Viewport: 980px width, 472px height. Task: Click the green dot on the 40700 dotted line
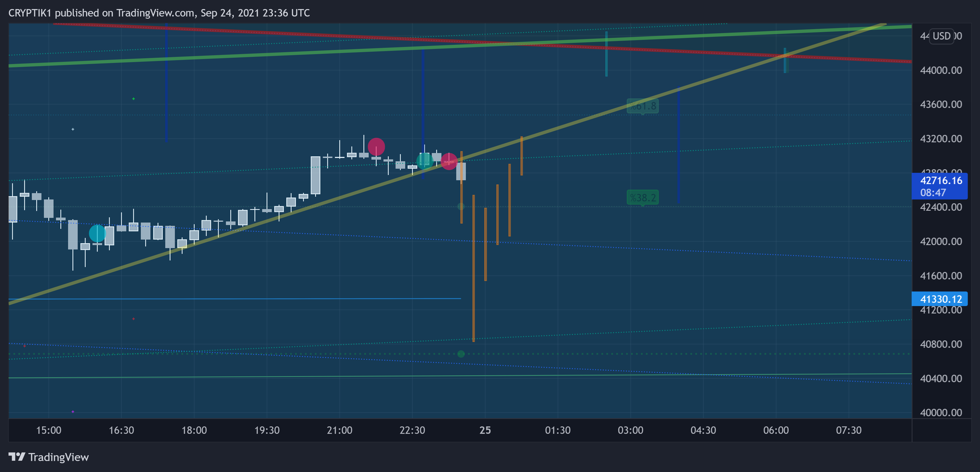[461, 354]
